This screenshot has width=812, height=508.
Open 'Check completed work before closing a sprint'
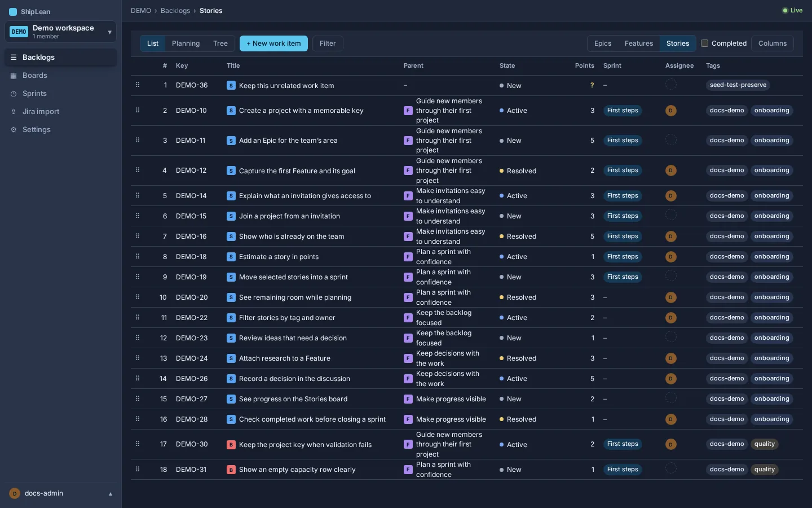(312, 419)
